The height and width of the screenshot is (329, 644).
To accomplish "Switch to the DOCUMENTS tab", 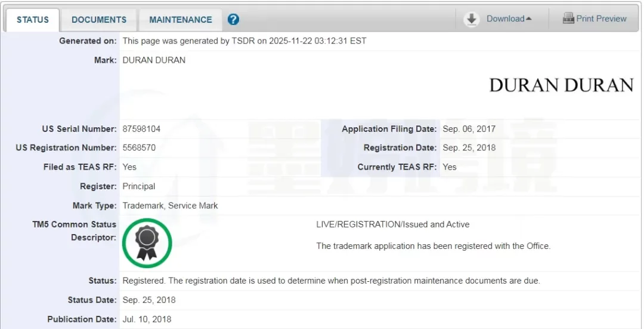I will (x=99, y=20).
